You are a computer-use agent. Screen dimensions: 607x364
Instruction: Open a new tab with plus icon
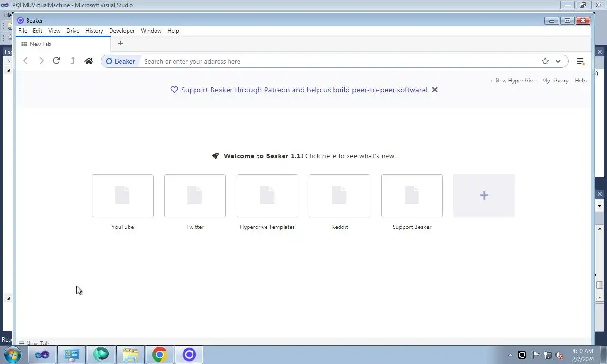pos(120,43)
